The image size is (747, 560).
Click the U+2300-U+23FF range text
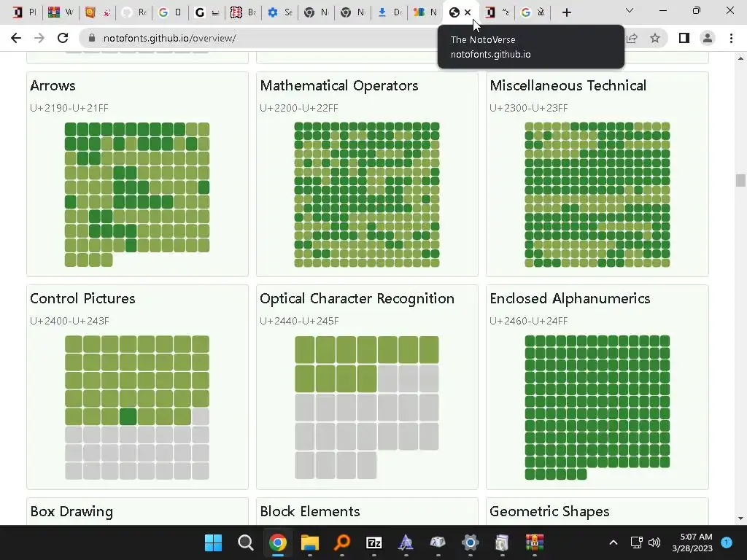[x=528, y=108]
